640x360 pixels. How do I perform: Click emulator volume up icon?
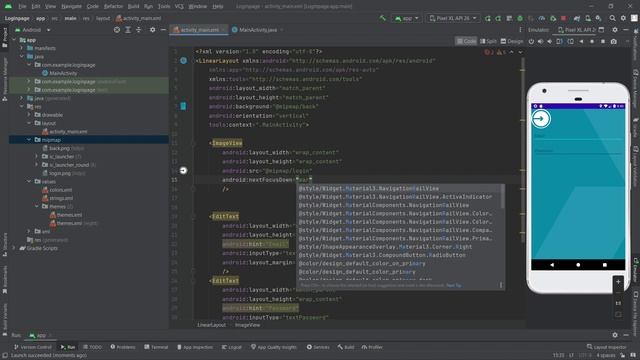click(x=540, y=41)
